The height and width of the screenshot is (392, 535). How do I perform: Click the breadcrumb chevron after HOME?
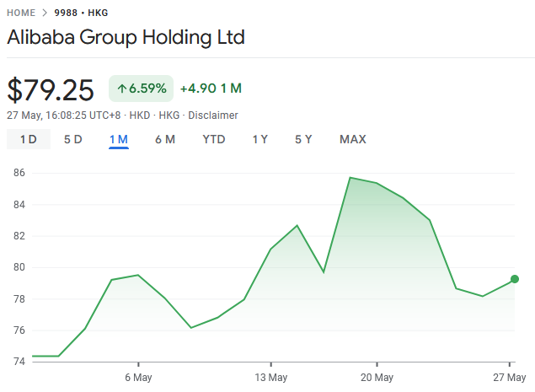(x=45, y=13)
